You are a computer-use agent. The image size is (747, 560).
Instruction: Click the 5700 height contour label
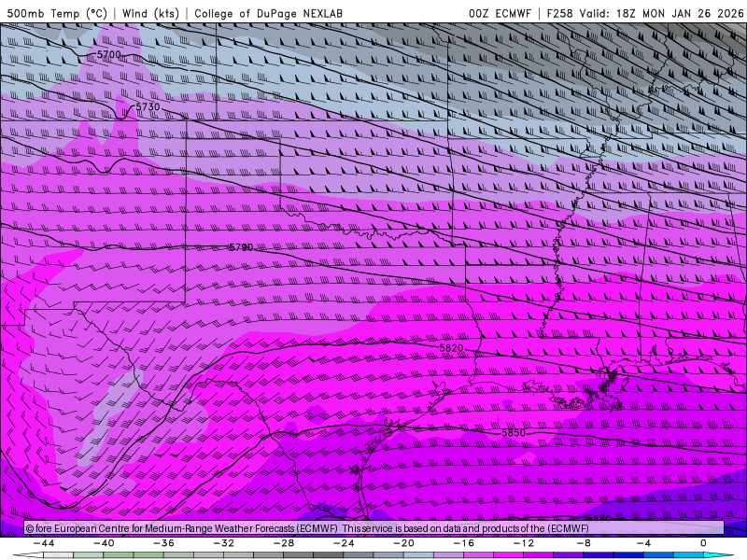(109, 55)
